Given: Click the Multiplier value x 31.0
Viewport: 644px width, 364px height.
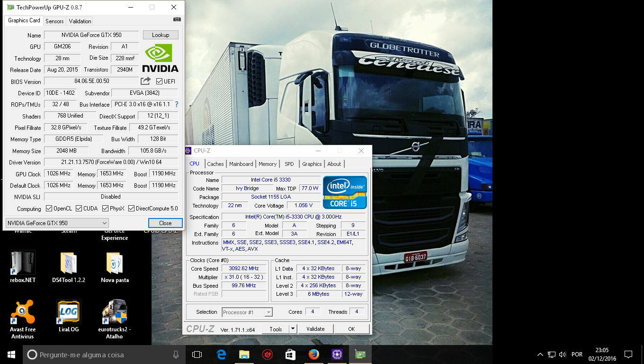Looking at the screenshot, I should tap(244, 277).
